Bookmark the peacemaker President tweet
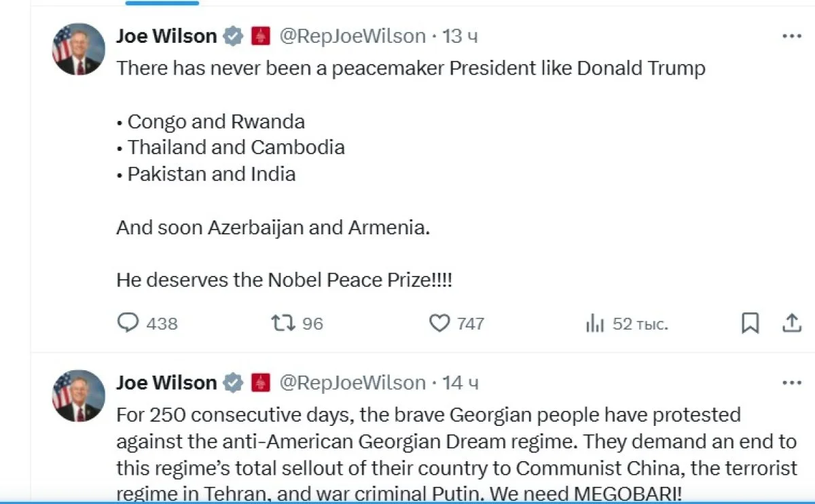This screenshot has height=504, width=815. 750,323
